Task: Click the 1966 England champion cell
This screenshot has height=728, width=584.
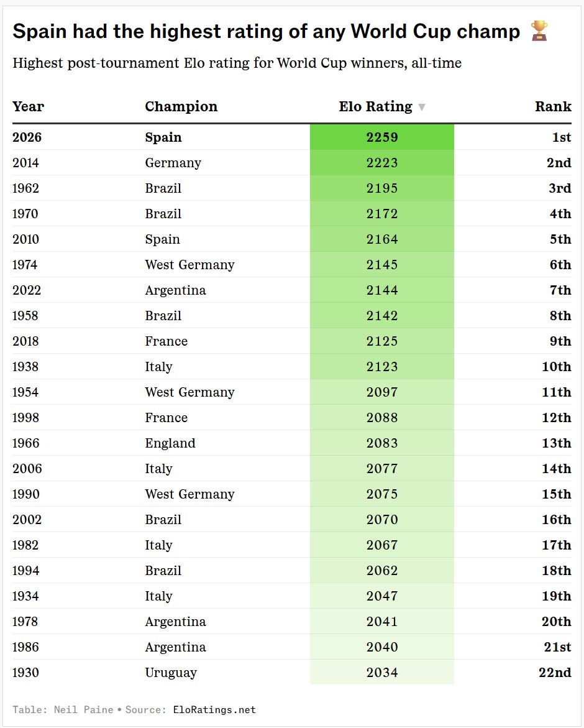Action: coord(170,443)
